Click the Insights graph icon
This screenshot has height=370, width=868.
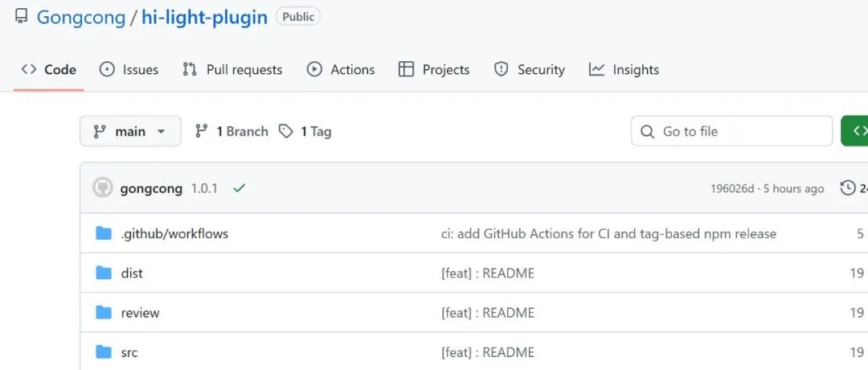(x=596, y=69)
